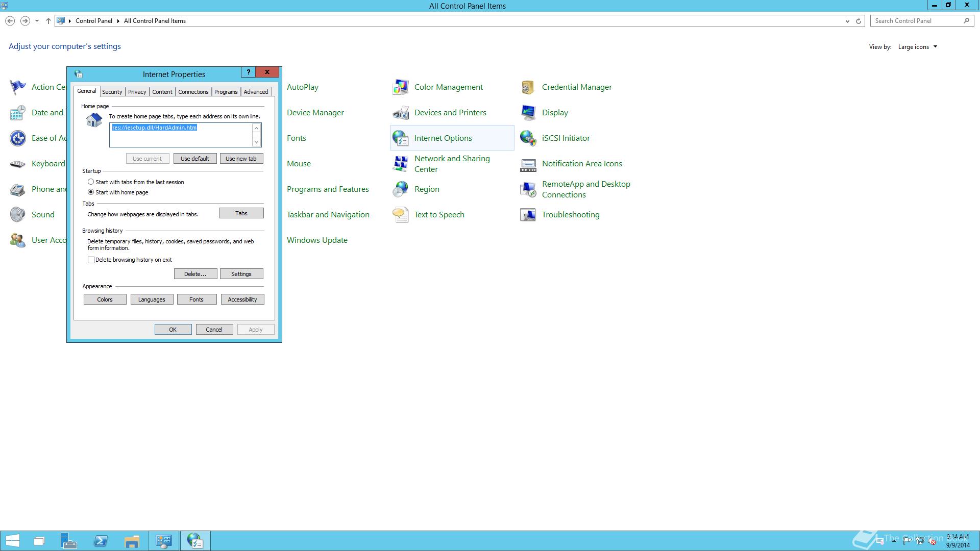Switch to the Privacy tab

click(137, 92)
